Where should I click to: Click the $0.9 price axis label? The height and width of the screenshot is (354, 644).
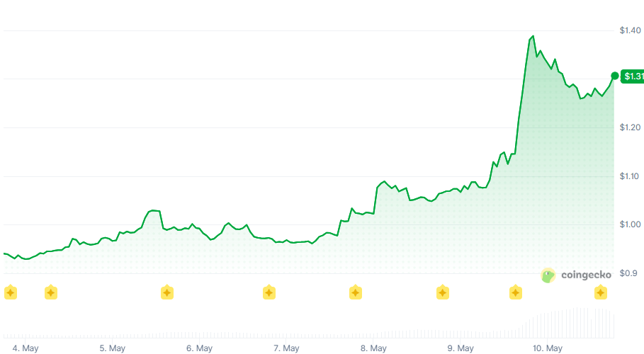pos(628,273)
